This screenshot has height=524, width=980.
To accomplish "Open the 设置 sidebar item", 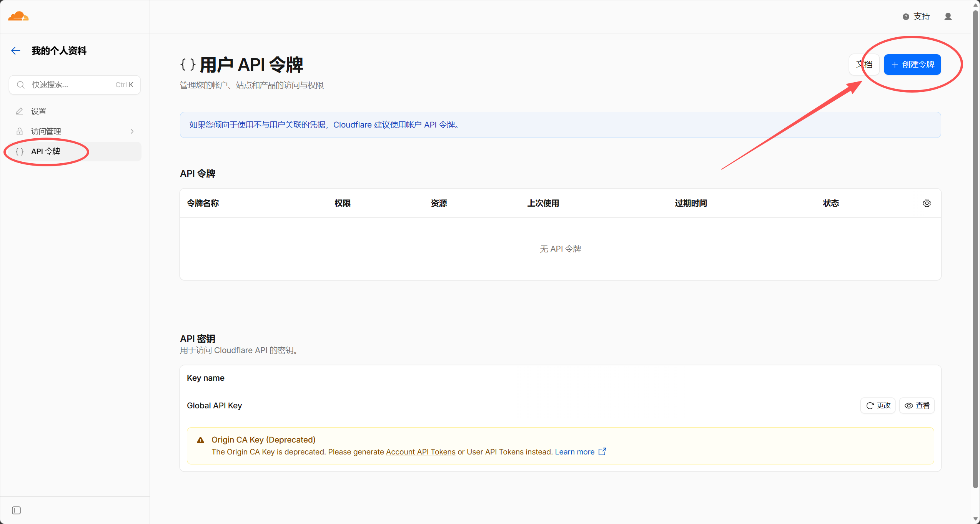I will click(75, 111).
